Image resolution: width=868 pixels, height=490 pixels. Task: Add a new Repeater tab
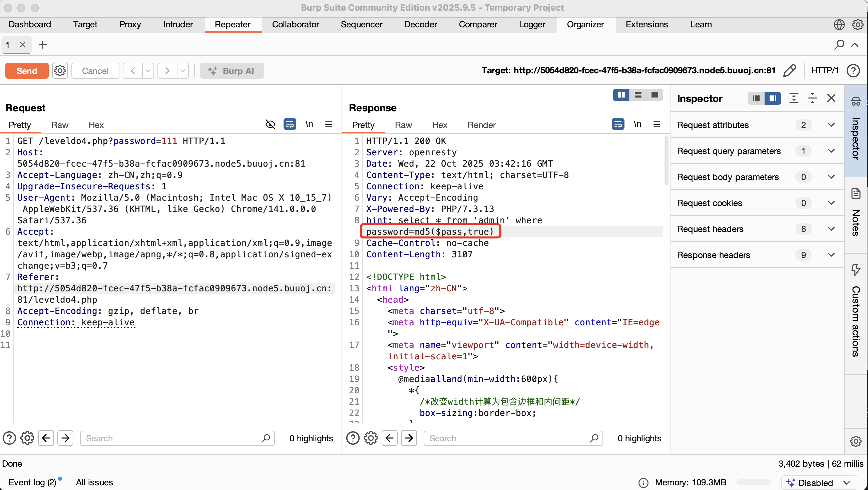[43, 45]
